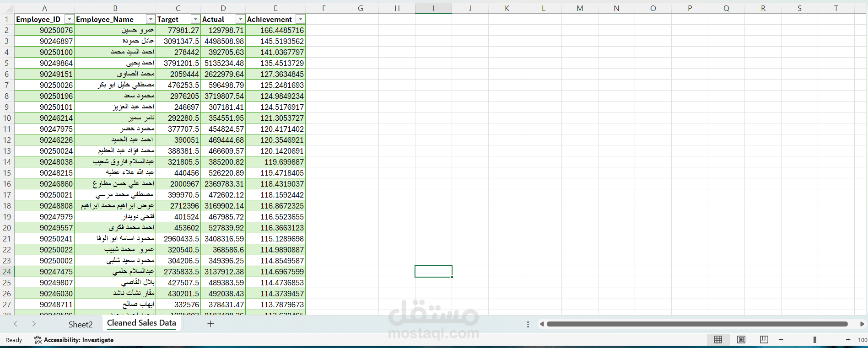868x348 pixels.
Task: Select Employee ID 90247475
Action: click(x=44, y=272)
